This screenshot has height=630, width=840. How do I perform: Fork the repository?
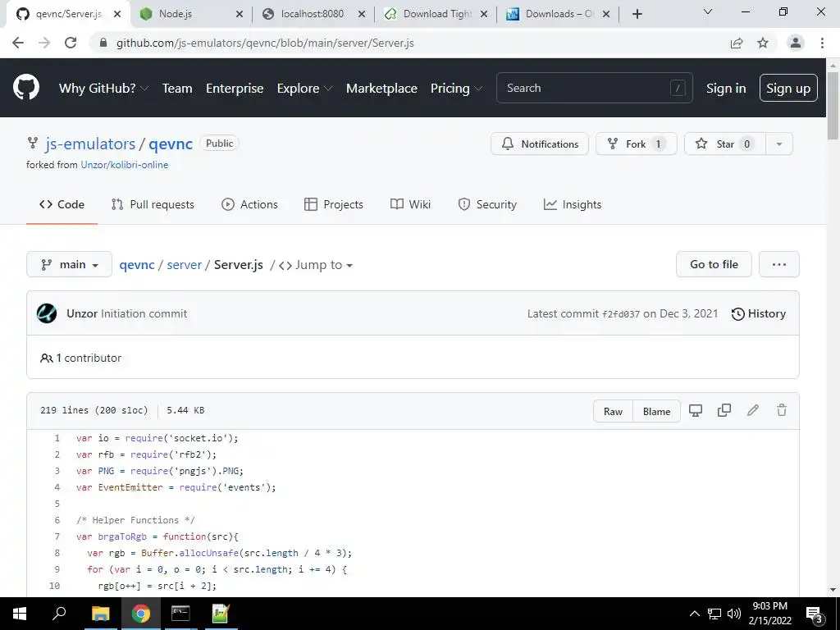(x=636, y=144)
